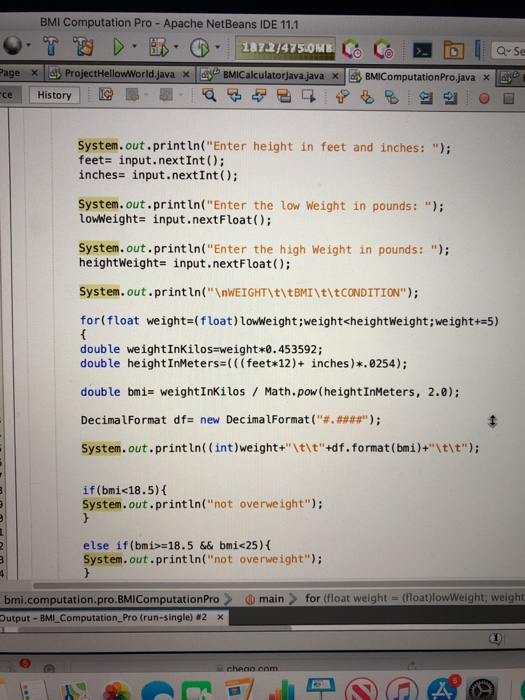
Task: Click the Debug Project icon
Action: pyautogui.click(x=158, y=47)
